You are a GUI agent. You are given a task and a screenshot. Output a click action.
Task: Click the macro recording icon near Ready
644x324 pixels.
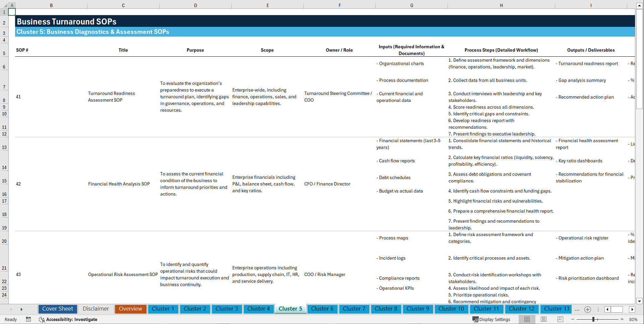click(x=28, y=319)
